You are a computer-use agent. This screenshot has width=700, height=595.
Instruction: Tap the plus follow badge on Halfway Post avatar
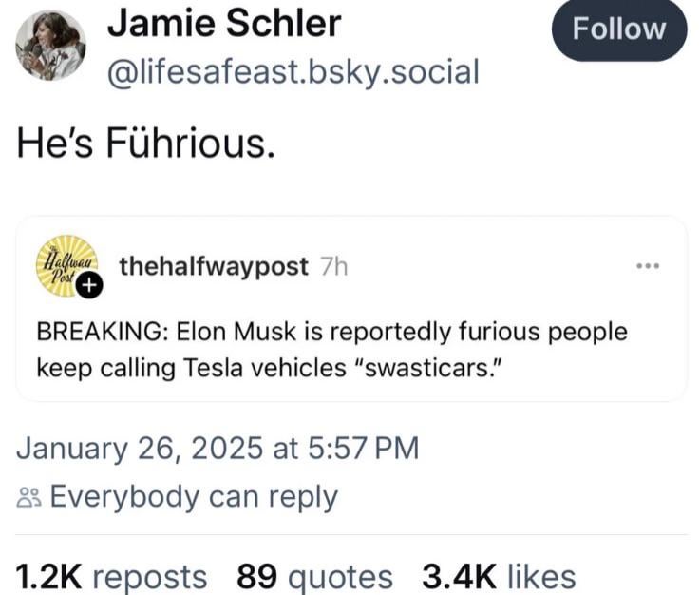[89, 284]
